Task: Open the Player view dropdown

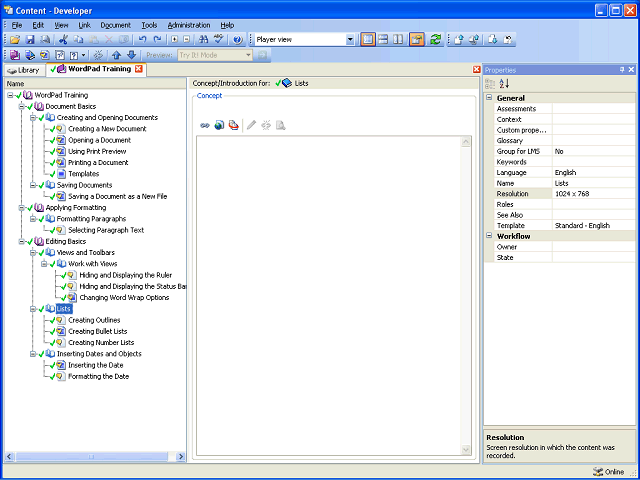Action: point(350,40)
